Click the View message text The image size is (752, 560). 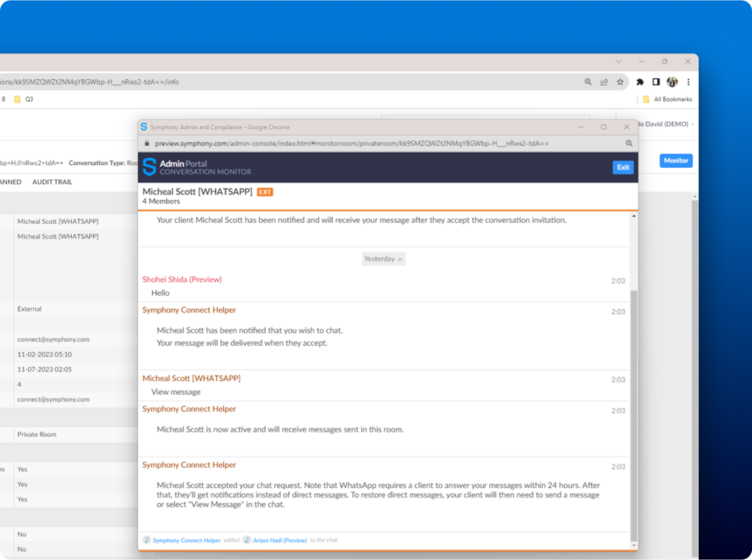click(176, 392)
